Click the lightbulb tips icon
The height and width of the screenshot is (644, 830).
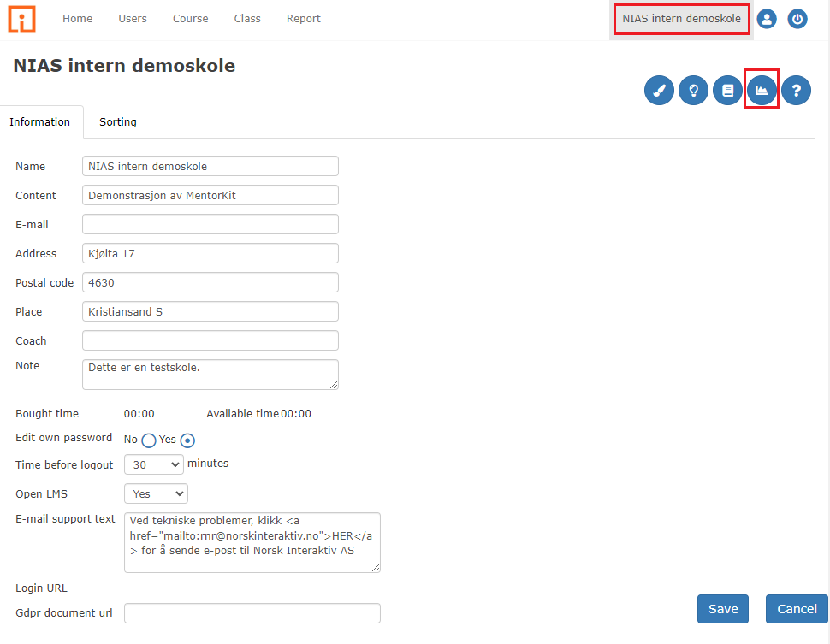tap(693, 90)
